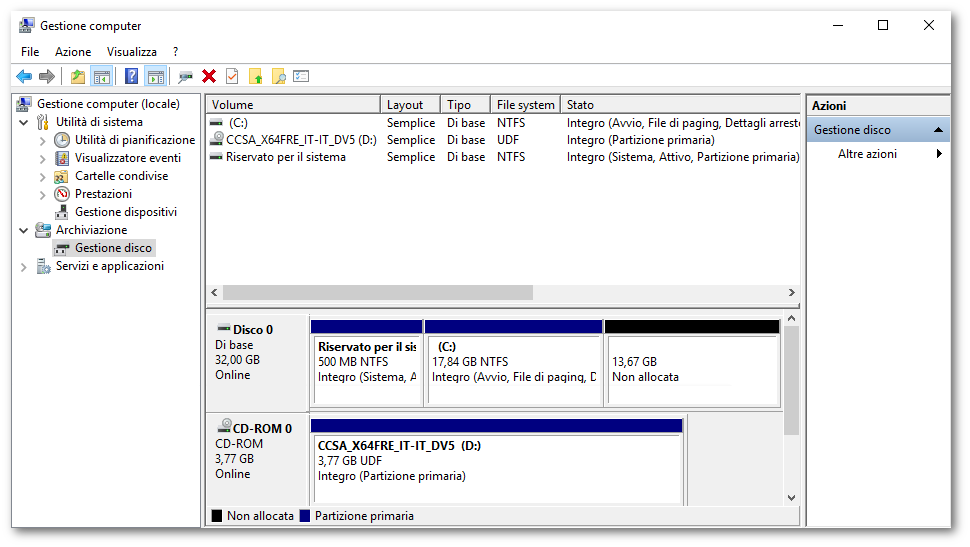Collapse the Utilità di sistema tree node

click(x=24, y=122)
